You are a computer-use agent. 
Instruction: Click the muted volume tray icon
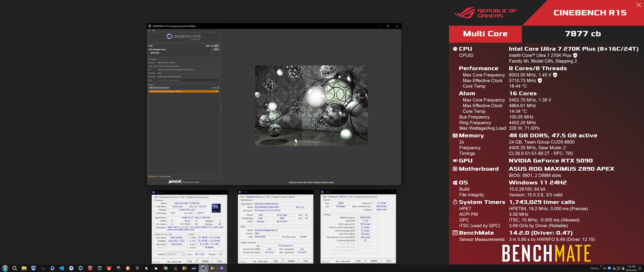point(614,268)
